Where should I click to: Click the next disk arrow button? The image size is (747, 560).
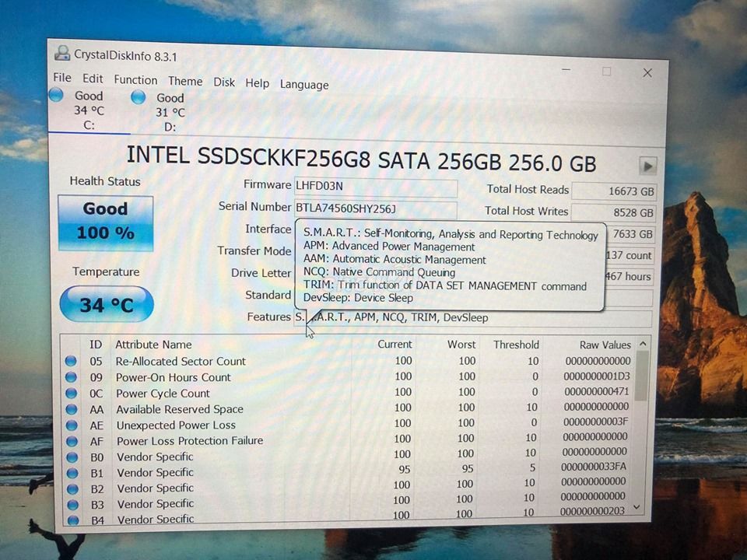pyautogui.click(x=647, y=166)
